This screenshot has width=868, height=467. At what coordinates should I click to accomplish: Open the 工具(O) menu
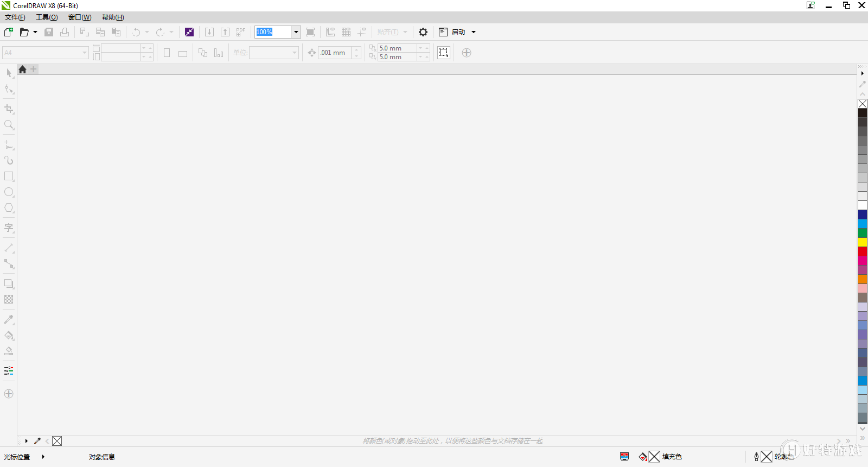click(x=47, y=17)
